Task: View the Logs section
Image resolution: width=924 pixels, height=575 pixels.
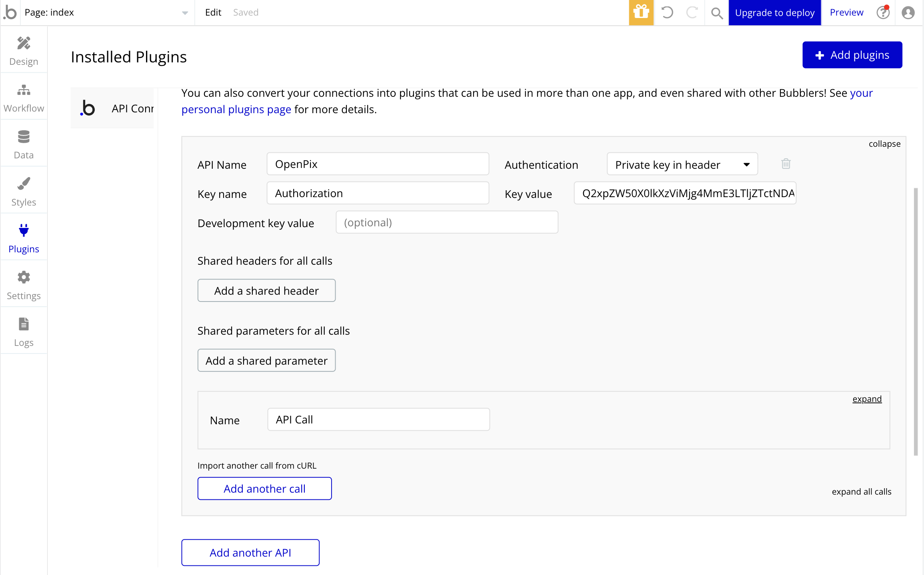Action: [x=24, y=331]
